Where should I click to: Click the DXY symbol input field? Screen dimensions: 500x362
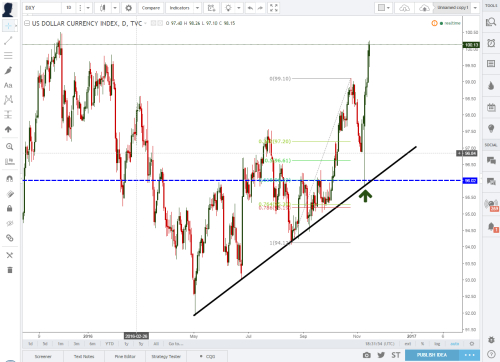[42, 8]
